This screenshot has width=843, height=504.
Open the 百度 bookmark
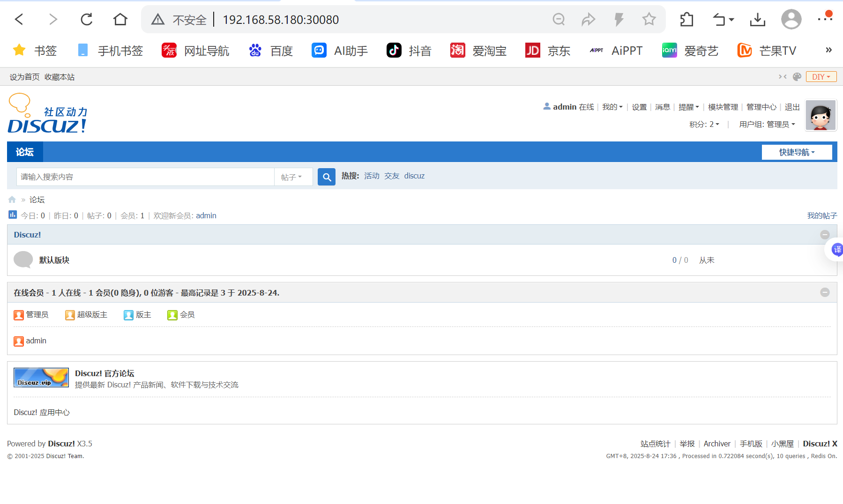tap(271, 50)
